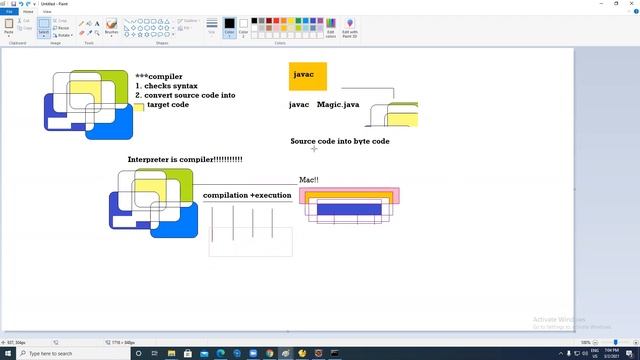
Task: Click the orange javac box on canvas
Action: click(x=308, y=76)
